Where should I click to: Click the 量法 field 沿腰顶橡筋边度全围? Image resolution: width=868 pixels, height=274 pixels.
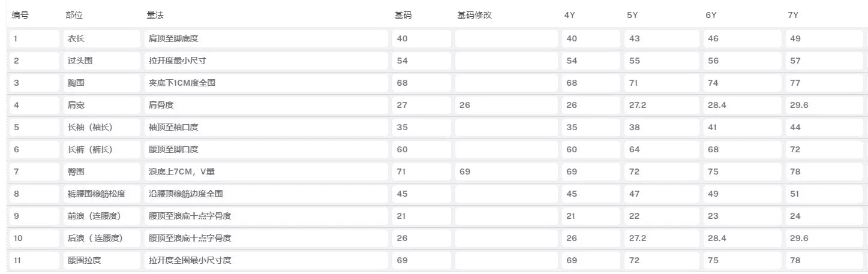tap(266, 194)
